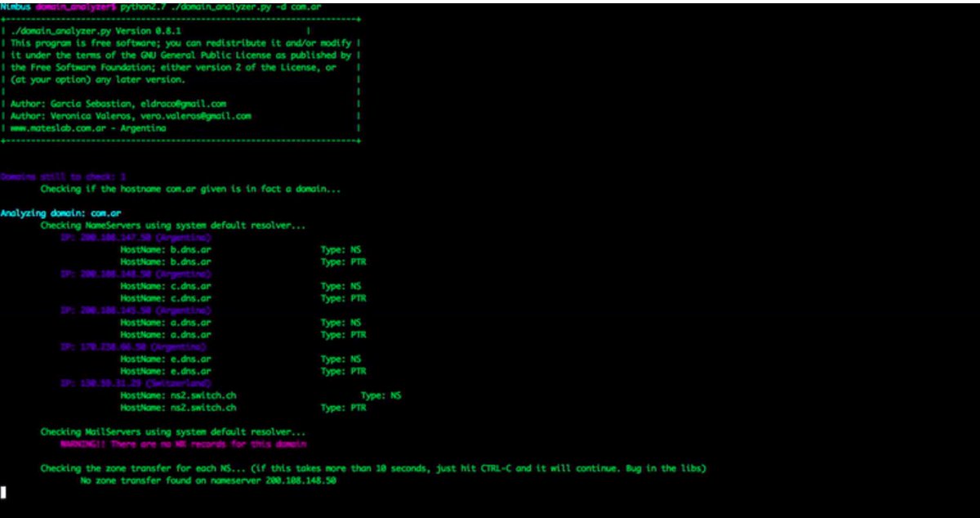The image size is (980, 518).
Task: Click 'This program is free software' line
Action: (180, 42)
